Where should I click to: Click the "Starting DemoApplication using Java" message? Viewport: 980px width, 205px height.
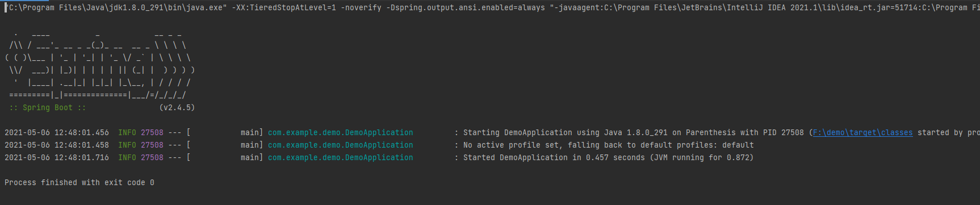[543, 132]
